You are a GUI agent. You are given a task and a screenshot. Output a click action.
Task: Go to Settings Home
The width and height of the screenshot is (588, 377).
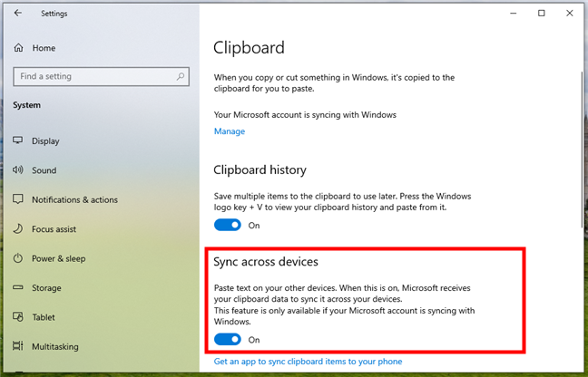tap(44, 48)
